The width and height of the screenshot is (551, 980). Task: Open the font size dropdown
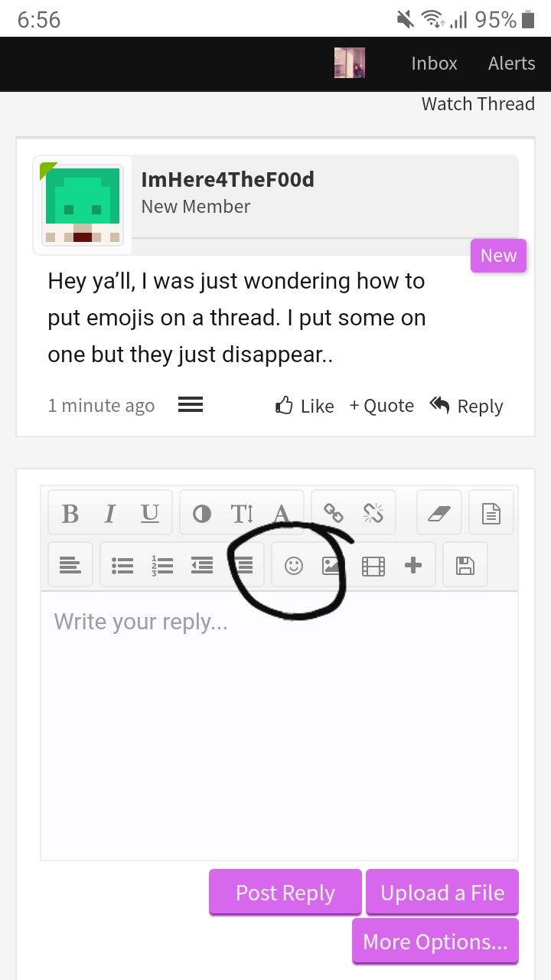click(x=242, y=514)
